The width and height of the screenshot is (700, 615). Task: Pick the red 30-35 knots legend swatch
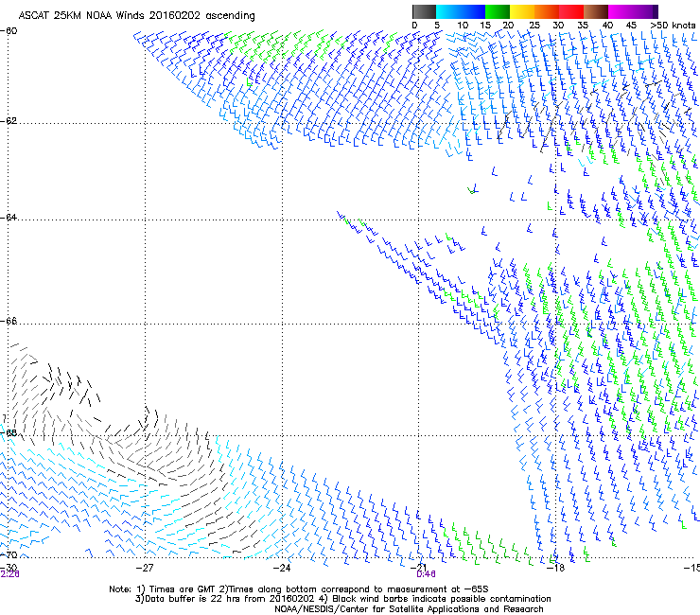pyautogui.click(x=571, y=11)
